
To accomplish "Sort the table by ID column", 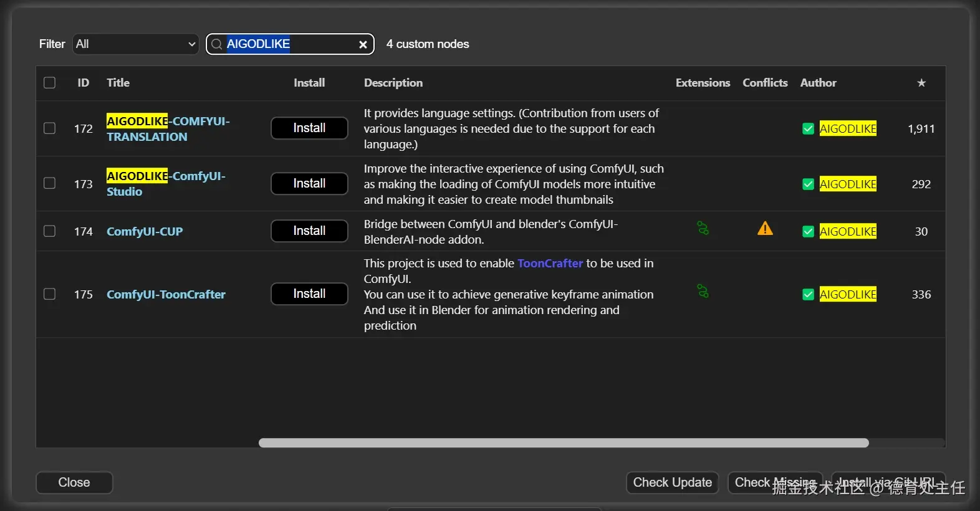I will (84, 83).
